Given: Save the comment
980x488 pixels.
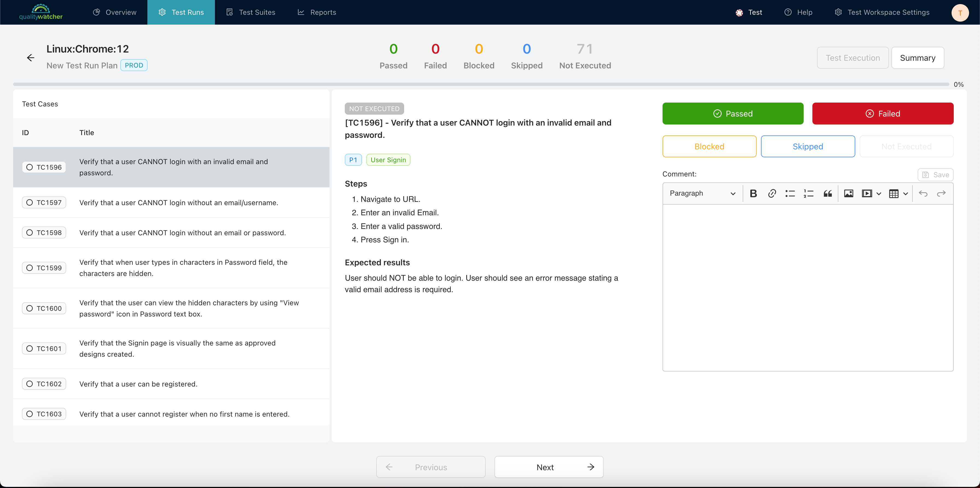Looking at the screenshot, I should (935, 175).
